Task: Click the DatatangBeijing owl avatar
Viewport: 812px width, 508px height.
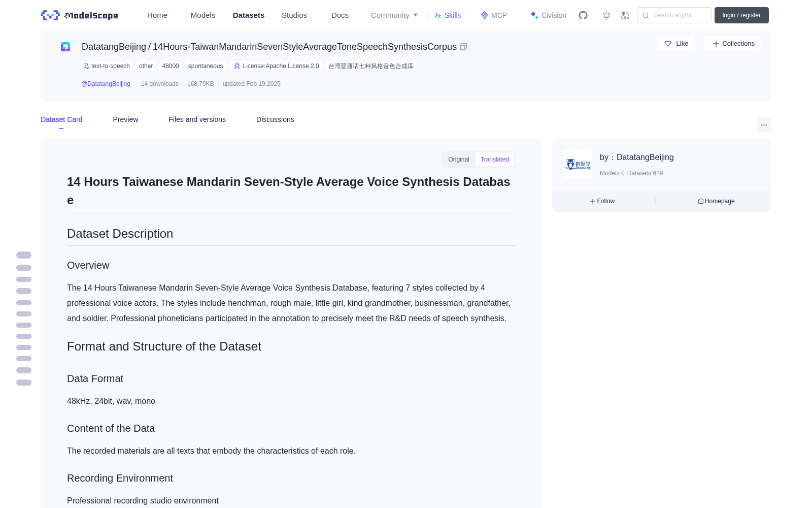Action: tap(578, 165)
